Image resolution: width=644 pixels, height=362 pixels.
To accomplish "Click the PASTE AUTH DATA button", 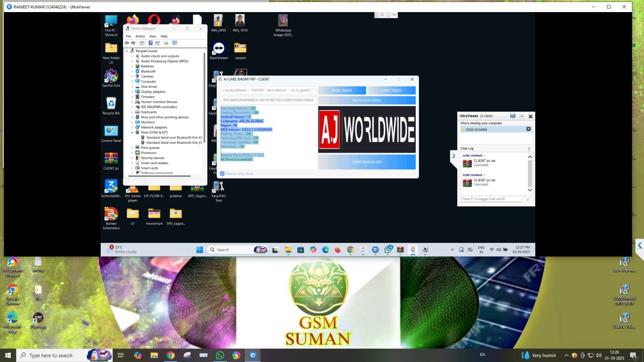I will click(367, 100).
